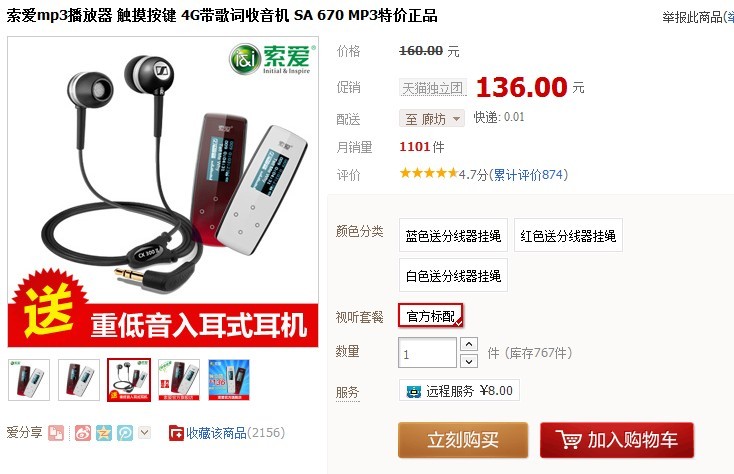734x474 pixels.
Task: Increase quantity with up arrow
Action: (x=469, y=344)
